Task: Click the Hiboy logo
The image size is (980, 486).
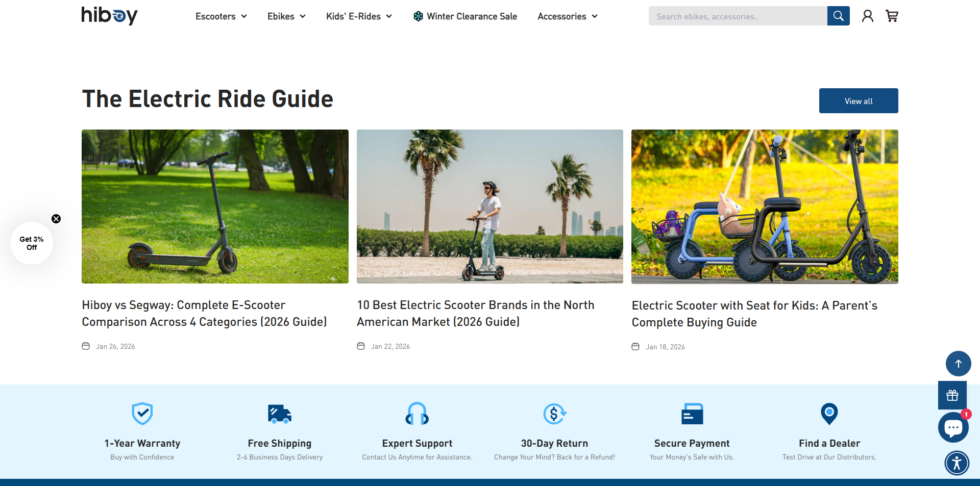Action: click(110, 16)
